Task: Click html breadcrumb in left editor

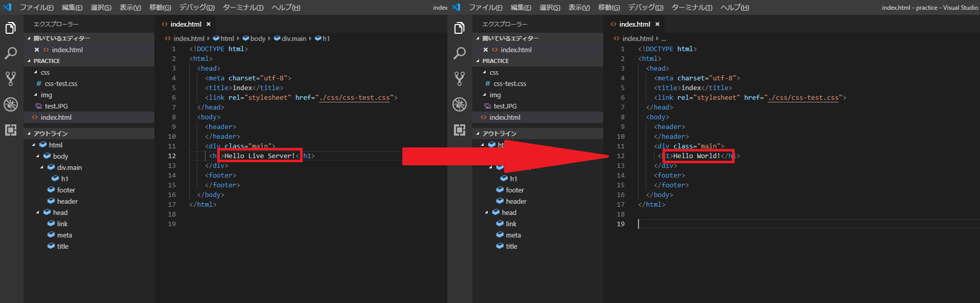Action: tap(223, 38)
